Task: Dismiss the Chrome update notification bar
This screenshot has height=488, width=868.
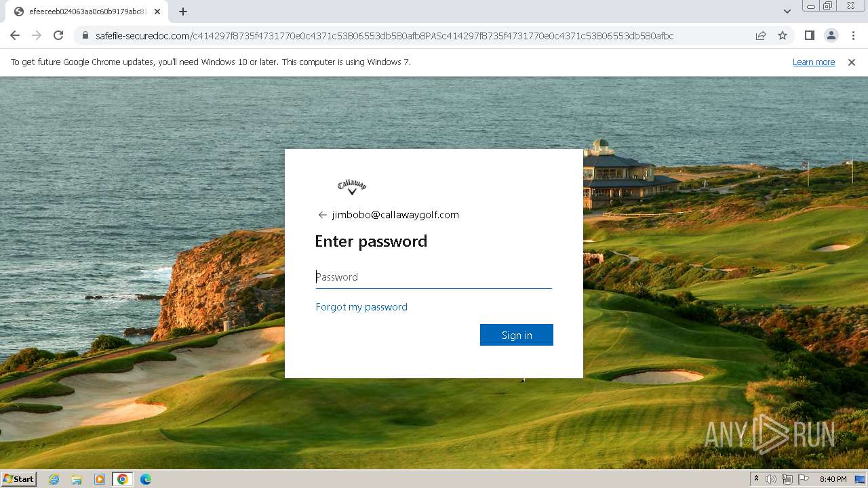Action: [852, 62]
